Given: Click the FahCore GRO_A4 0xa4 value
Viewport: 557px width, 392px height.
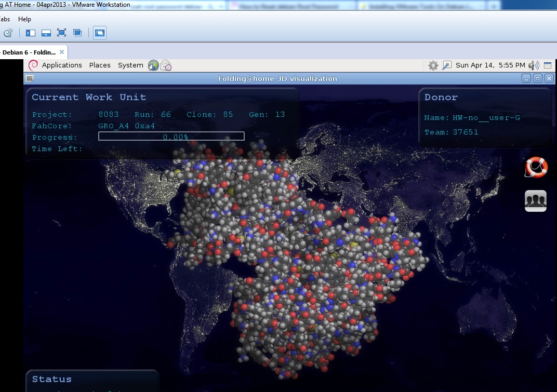Looking at the screenshot, I should pos(126,126).
